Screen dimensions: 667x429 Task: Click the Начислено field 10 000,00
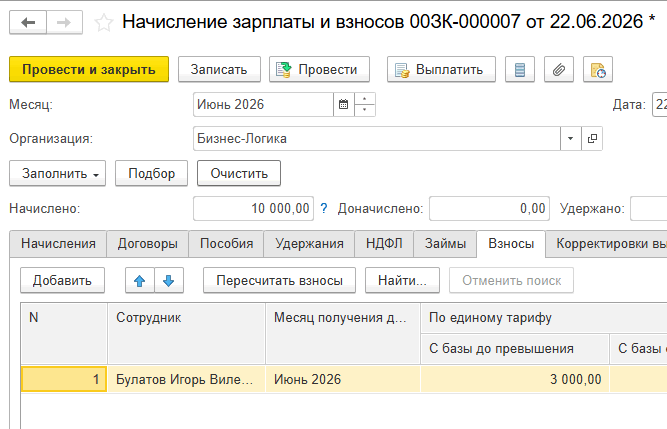pyautogui.click(x=253, y=208)
